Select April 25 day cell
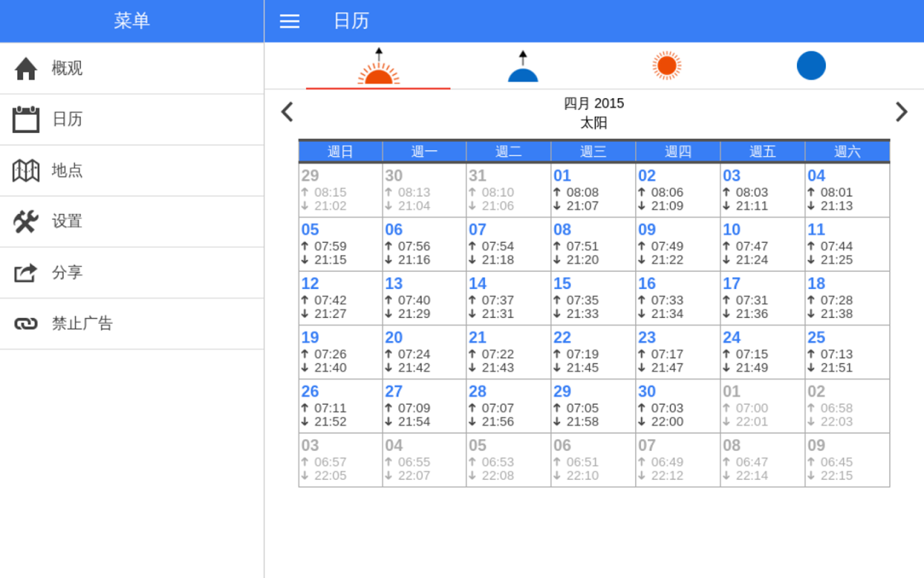The width and height of the screenshot is (924, 578). (847, 352)
